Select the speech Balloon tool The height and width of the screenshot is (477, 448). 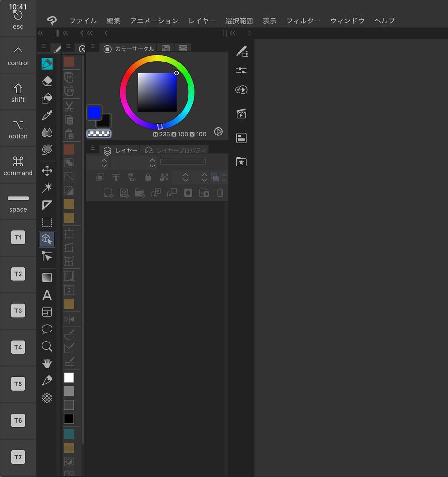[x=47, y=329]
